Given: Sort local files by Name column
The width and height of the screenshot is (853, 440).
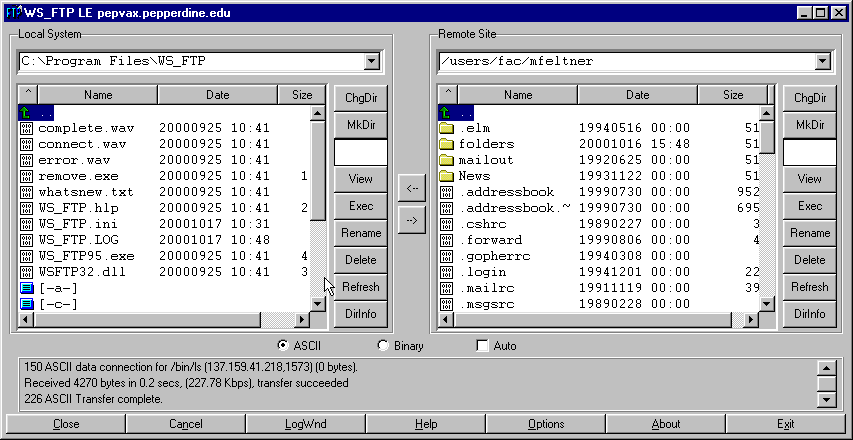Looking at the screenshot, I should (98, 95).
